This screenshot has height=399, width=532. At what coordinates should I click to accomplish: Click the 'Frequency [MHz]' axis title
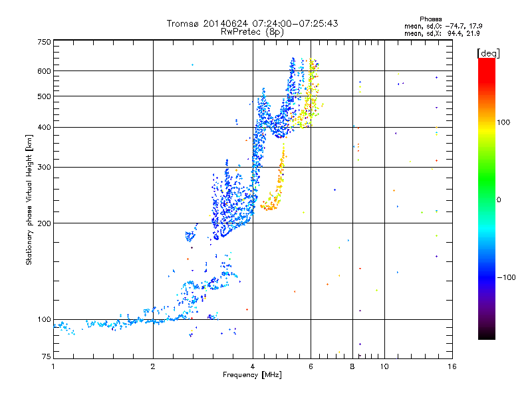pyautogui.click(x=252, y=375)
